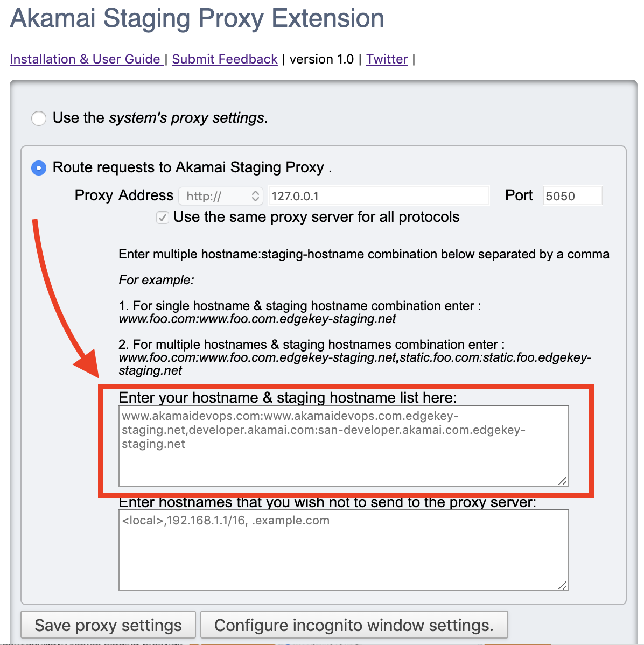Enable the "Route requests to Akamai Staging Proxy" option
This screenshot has width=644, height=645.
click(38, 167)
